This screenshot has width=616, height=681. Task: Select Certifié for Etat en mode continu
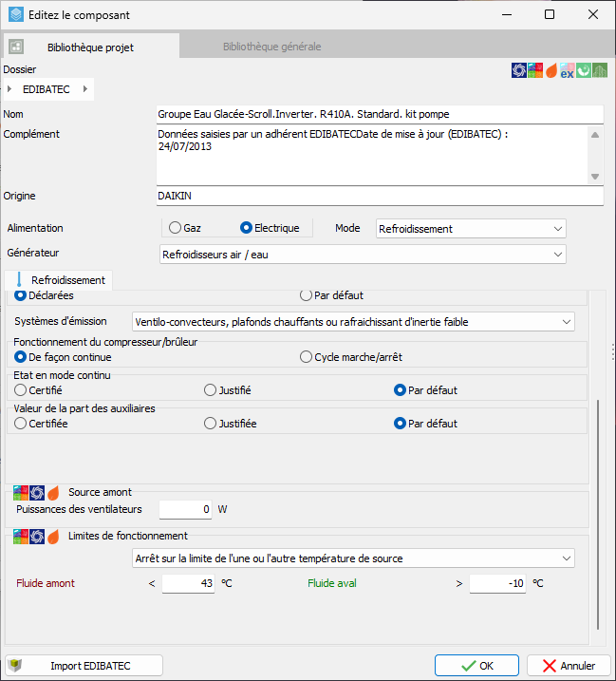coord(38,390)
